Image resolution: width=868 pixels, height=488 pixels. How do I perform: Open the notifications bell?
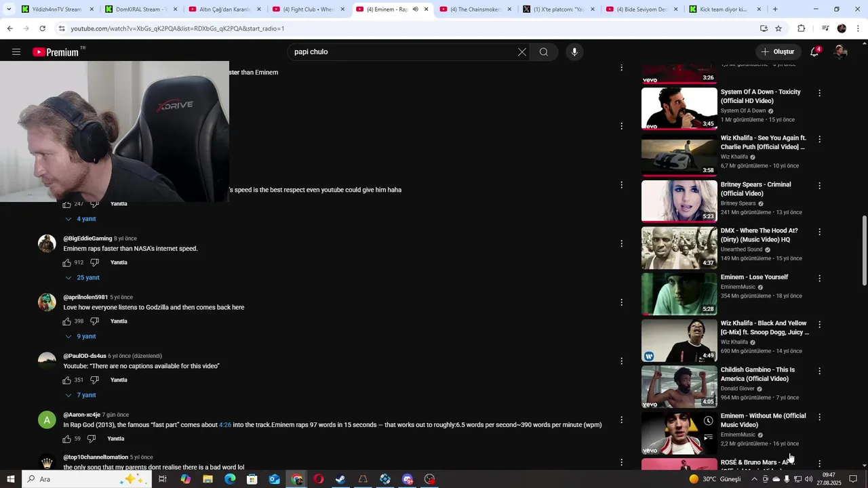(815, 52)
